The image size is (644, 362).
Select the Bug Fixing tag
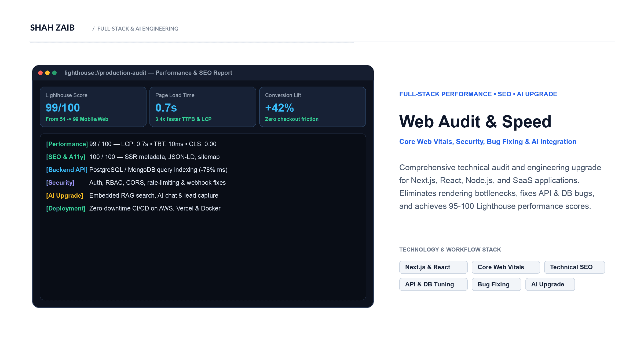click(x=496, y=284)
